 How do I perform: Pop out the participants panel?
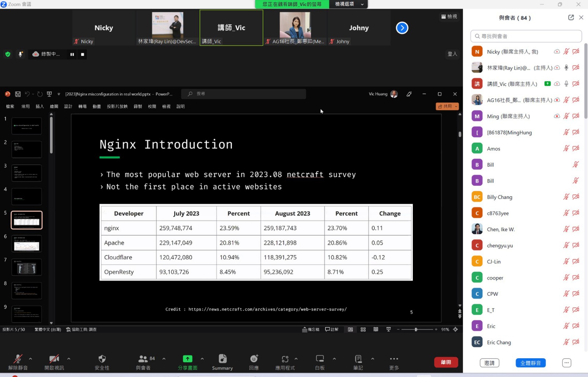(x=571, y=18)
